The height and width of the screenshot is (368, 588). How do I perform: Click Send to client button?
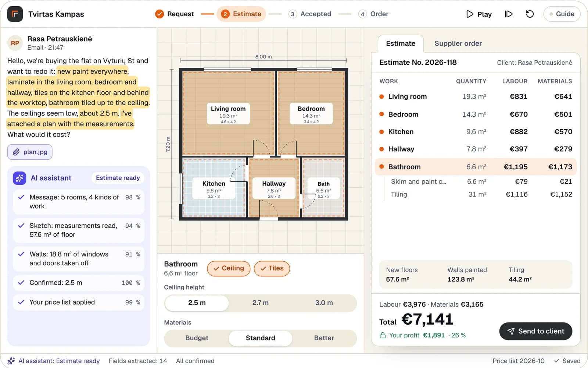coord(535,331)
